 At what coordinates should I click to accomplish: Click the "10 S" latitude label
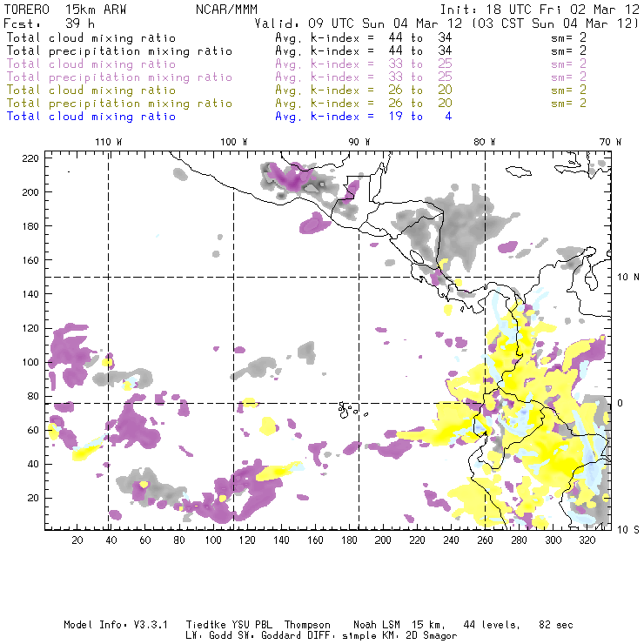tap(628, 530)
